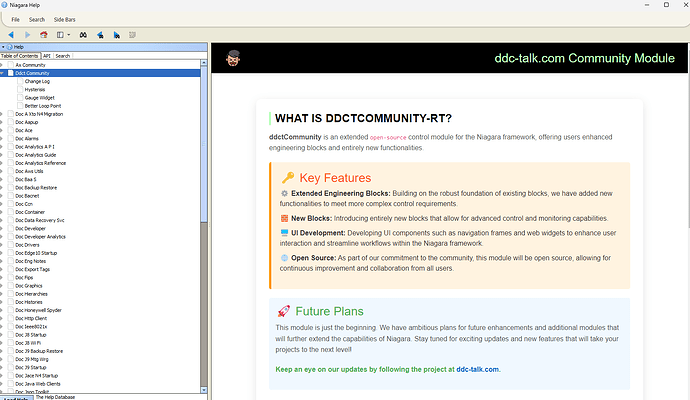Click the greyed-out last toolbar icon

click(x=132, y=35)
